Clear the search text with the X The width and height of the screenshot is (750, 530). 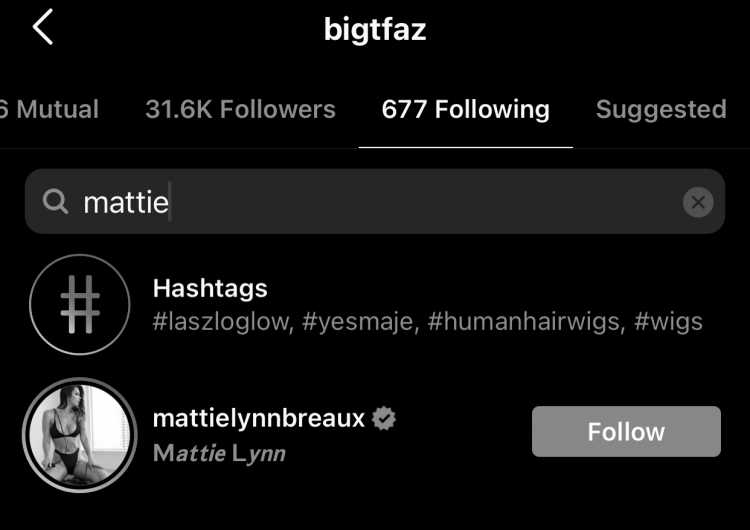click(x=698, y=202)
